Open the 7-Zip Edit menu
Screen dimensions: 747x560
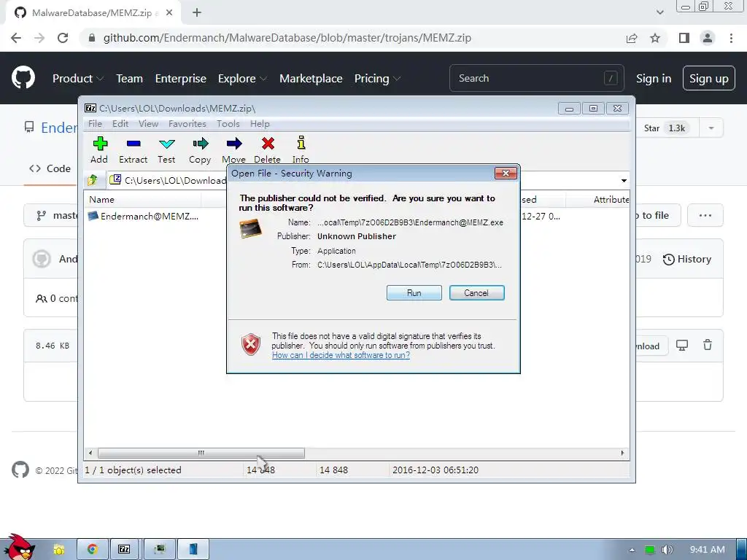coord(120,124)
